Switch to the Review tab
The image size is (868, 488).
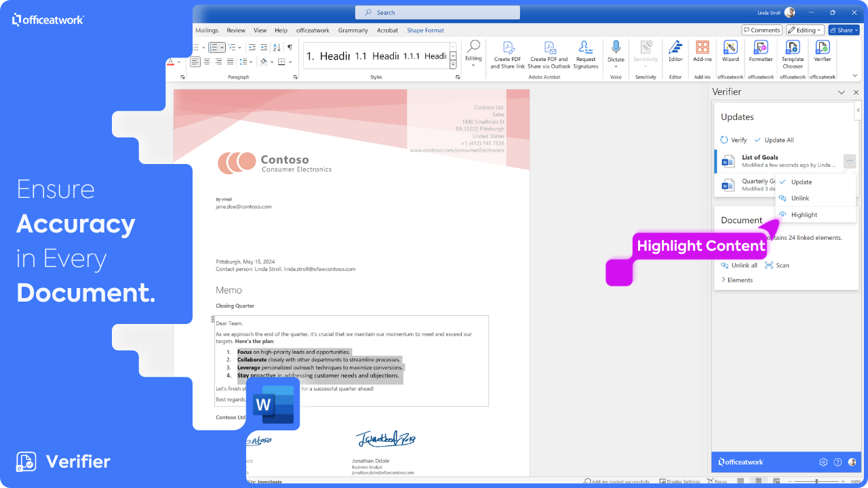[236, 30]
